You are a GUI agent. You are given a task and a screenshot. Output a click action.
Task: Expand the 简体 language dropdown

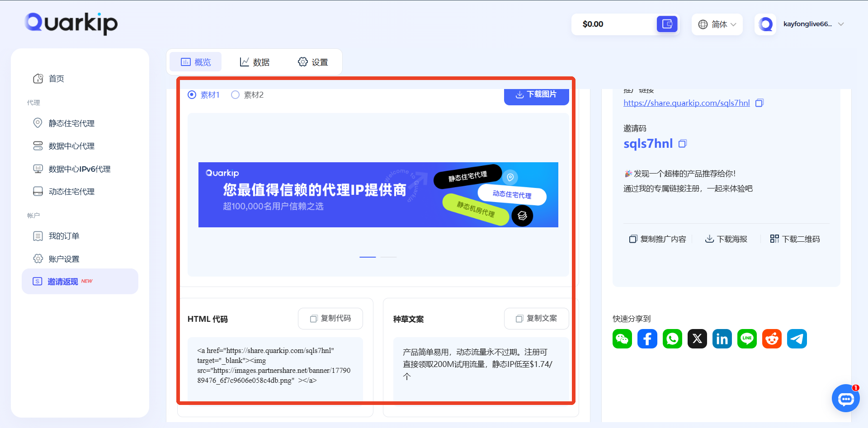(x=717, y=24)
